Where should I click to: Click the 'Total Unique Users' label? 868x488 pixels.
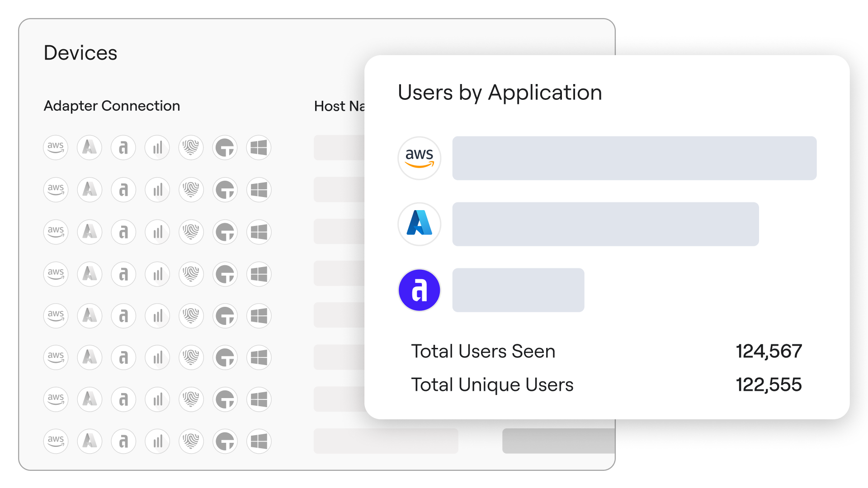492,385
